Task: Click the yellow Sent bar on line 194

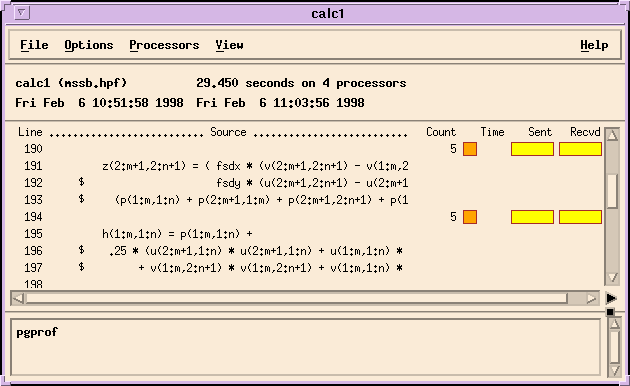Action: click(532, 217)
